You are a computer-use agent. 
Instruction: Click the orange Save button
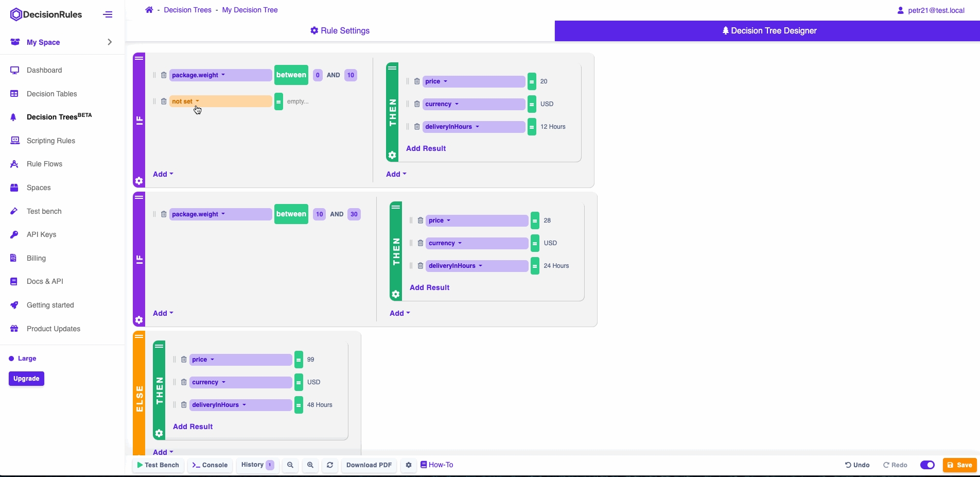(959, 465)
